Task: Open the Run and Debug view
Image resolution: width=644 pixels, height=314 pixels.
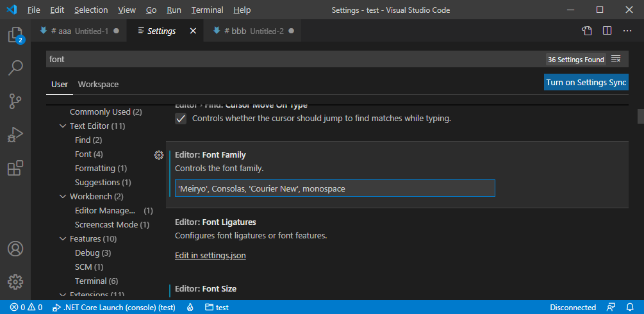Action: pos(15,135)
